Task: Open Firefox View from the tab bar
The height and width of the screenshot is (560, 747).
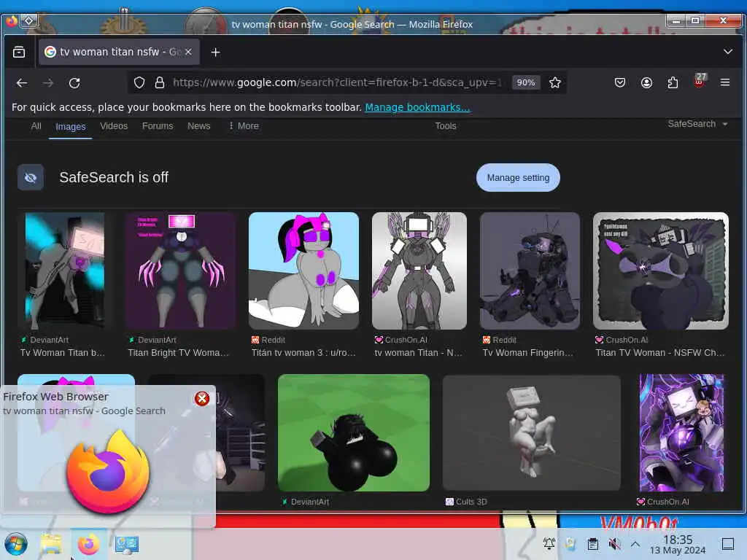Action: (19, 52)
